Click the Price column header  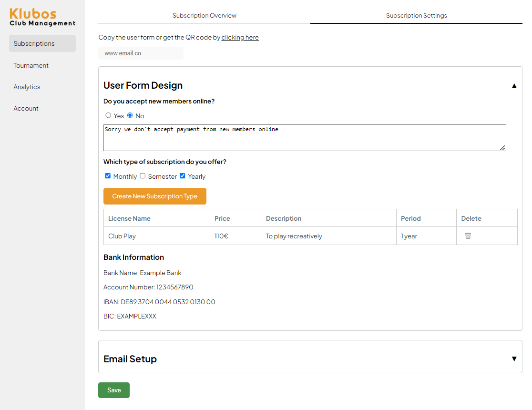235,218
